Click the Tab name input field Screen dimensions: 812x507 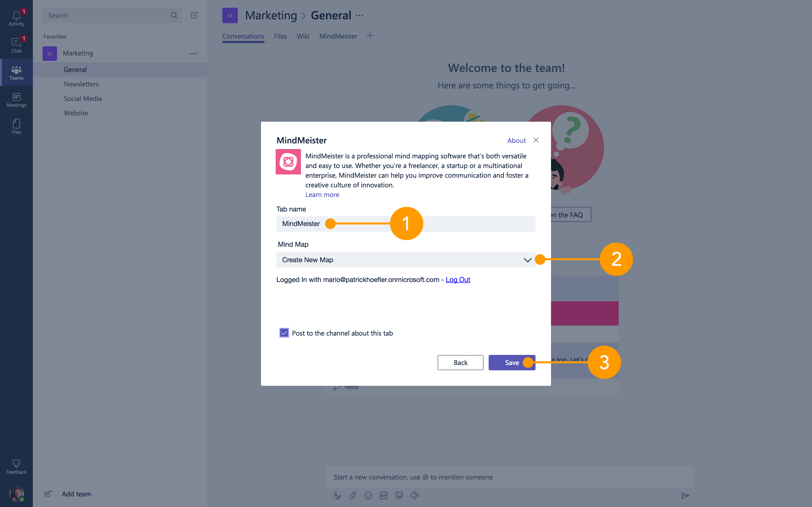(x=406, y=223)
